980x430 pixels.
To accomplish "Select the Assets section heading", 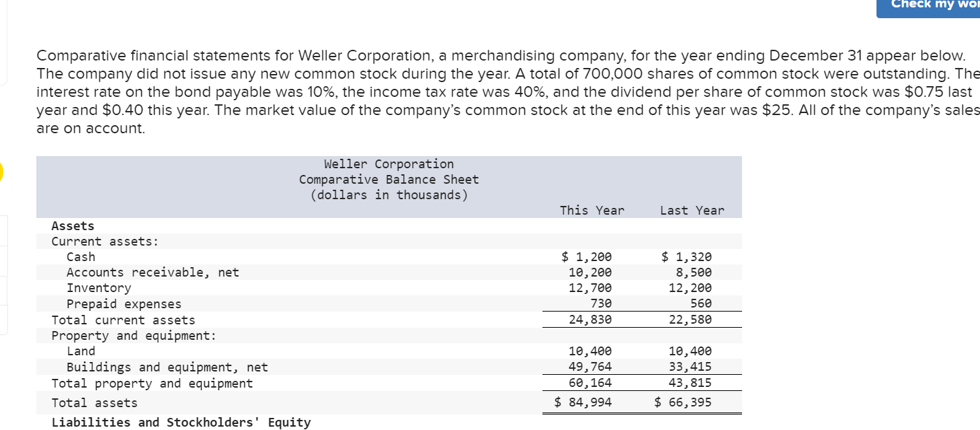I will 73,225.
